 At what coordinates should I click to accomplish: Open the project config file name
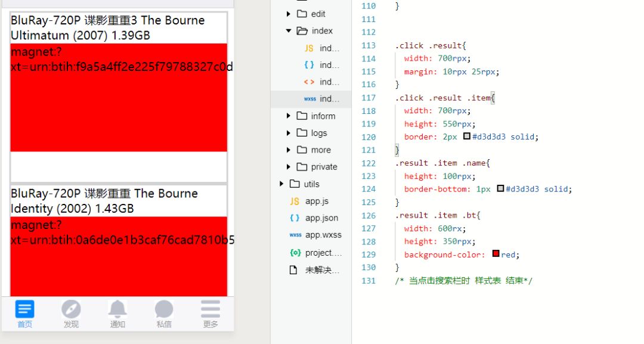323,252
